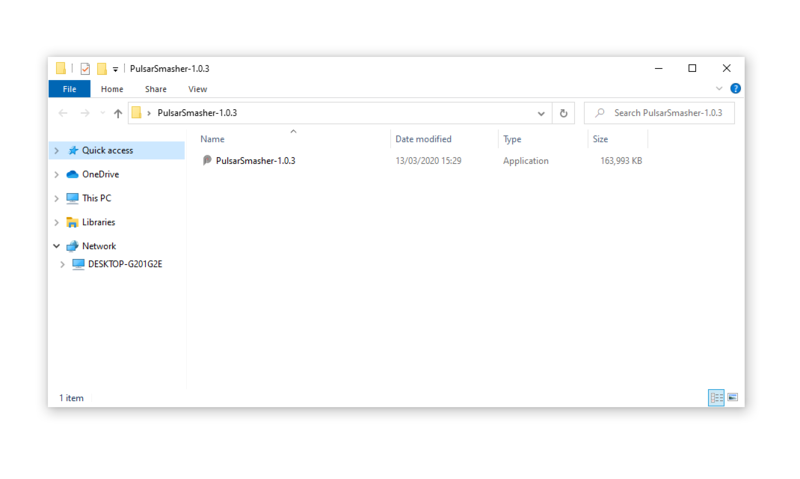The image size is (800, 479).
Task: Click the title bar folder icon
Action: coord(61,68)
